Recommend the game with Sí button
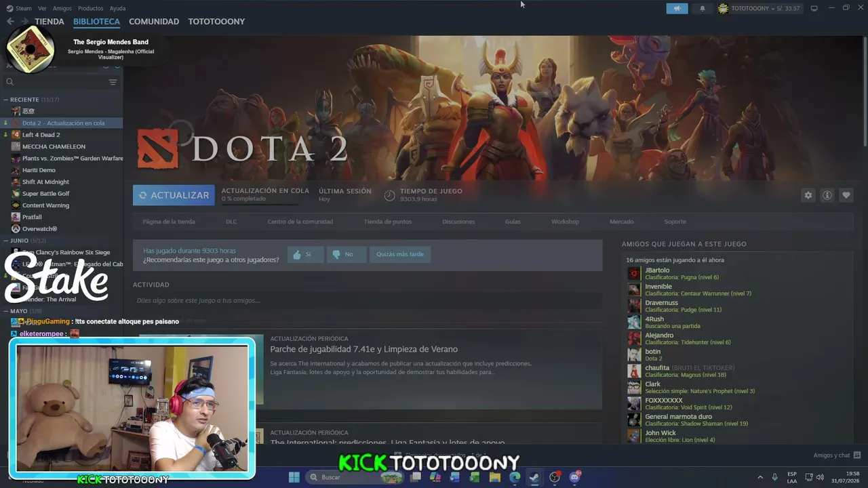This screenshot has width=868, height=488. (x=305, y=255)
